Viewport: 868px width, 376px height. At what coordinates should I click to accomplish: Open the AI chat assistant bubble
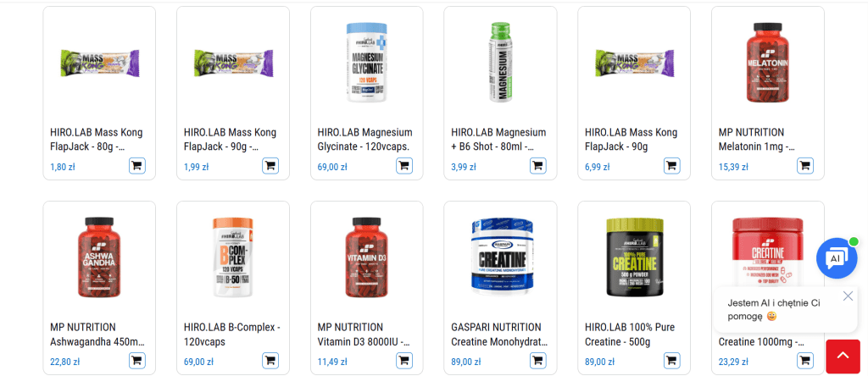click(837, 258)
